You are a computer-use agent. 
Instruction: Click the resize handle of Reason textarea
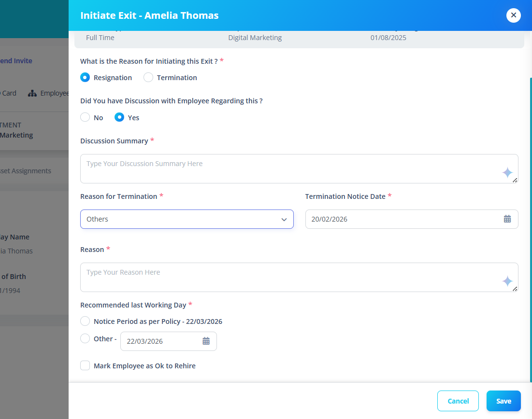point(515,289)
